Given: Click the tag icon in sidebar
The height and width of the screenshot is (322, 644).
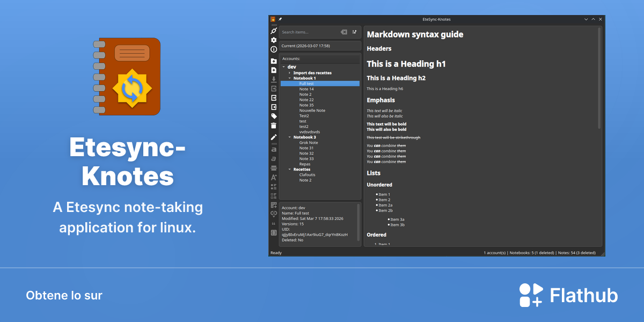Looking at the screenshot, I should tap(274, 116).
